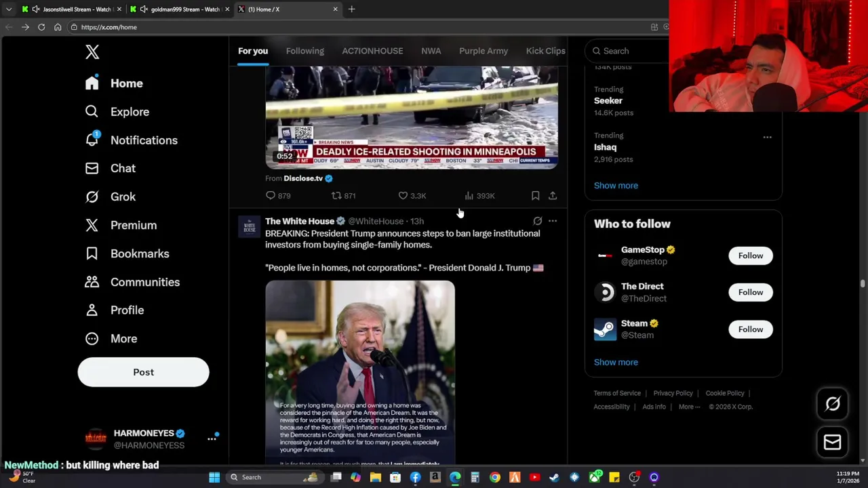Open Chat in sidebar

pos(111,168)
